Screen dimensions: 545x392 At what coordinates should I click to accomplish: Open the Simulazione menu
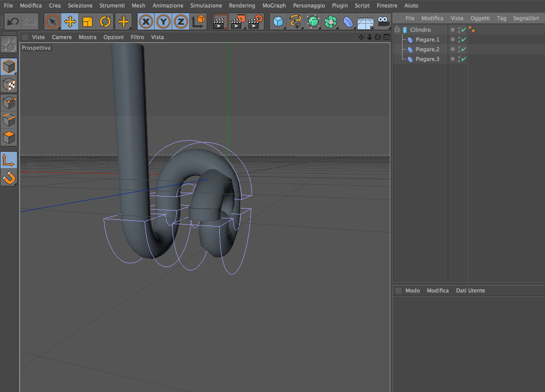(206, 5)
